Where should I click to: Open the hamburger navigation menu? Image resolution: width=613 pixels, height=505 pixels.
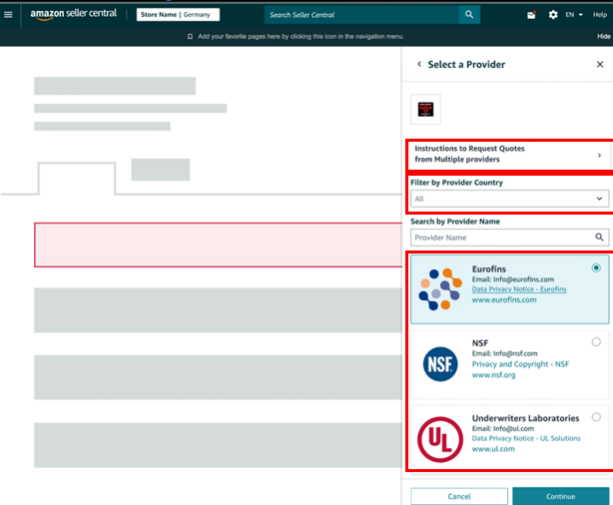pos(8,14)
